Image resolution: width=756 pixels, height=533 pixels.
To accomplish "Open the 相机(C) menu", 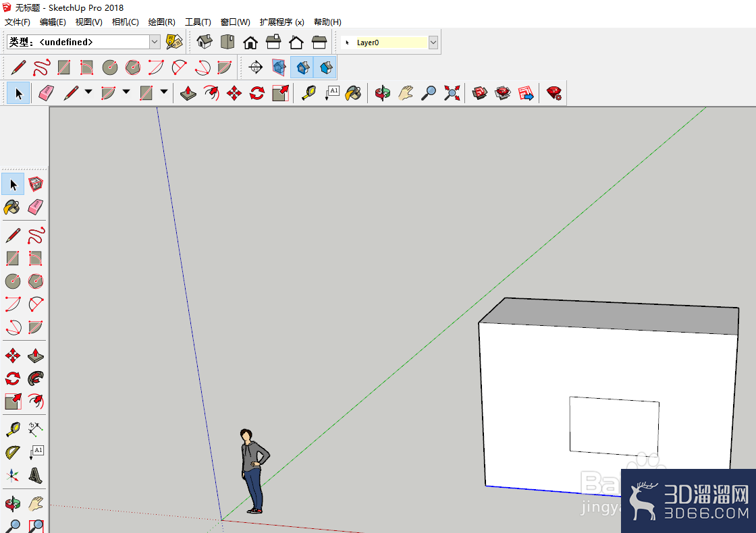I will (x=126, y=22).
